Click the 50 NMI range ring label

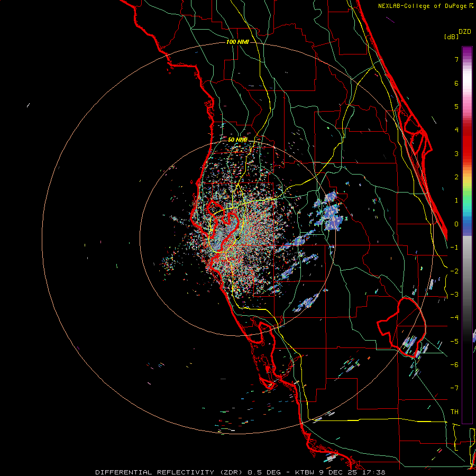(237, 140)
